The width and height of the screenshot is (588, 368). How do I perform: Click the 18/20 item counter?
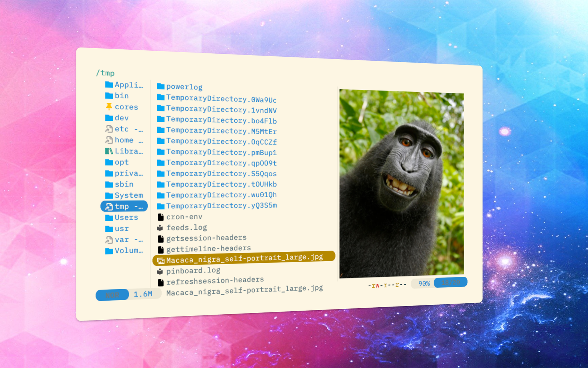pyautogui.click(x=451, y=282)
